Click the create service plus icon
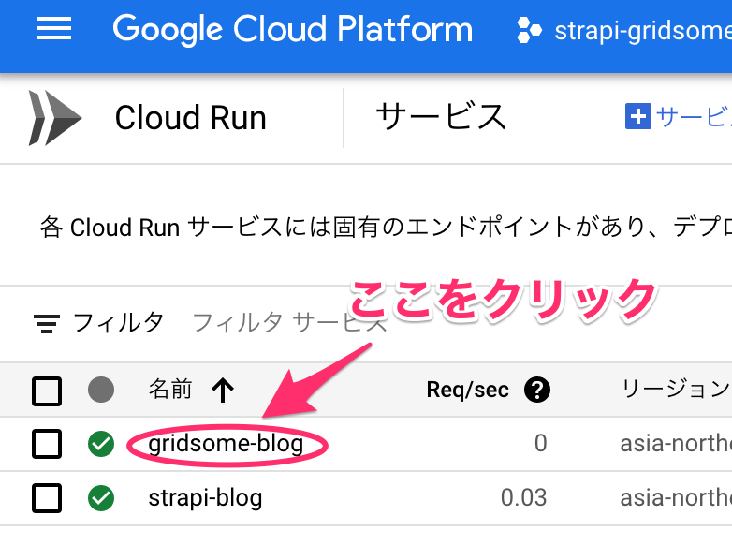This screenshot has height=560, width=732. (638, 116)
